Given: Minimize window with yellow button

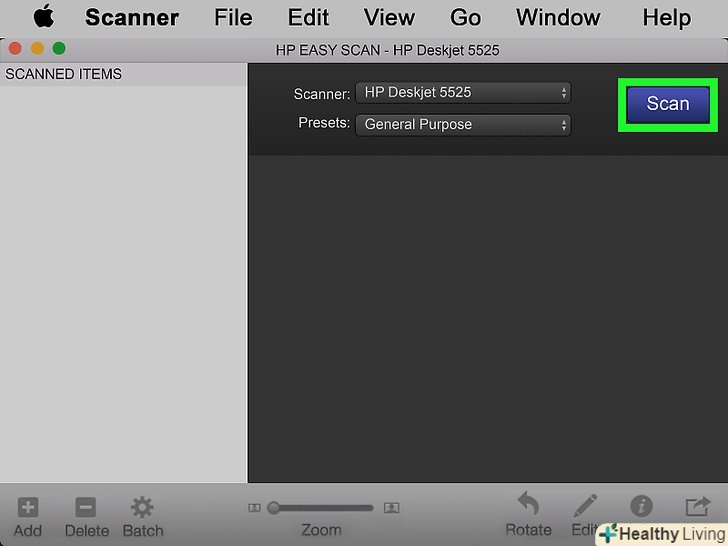Looking at the screenshot, I should 37,48.
